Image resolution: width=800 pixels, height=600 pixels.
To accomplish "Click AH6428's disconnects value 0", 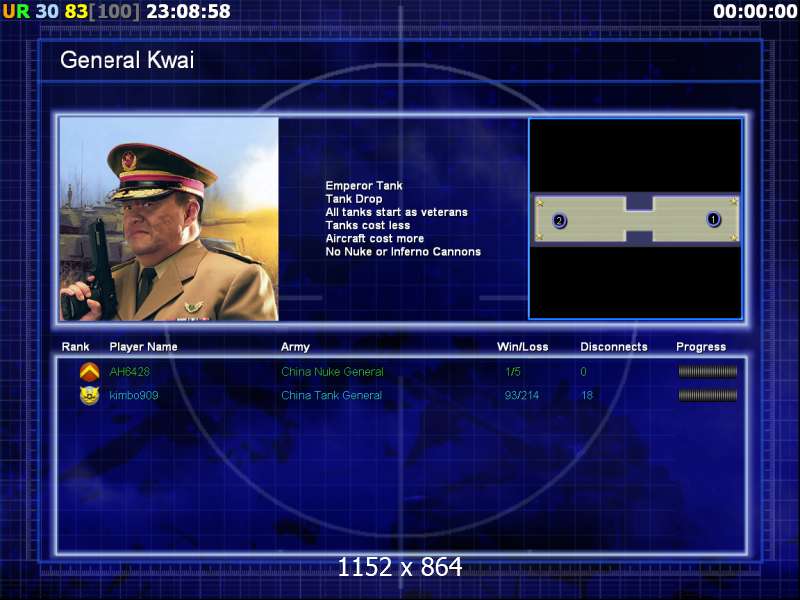I will click(x=583, y=372).
